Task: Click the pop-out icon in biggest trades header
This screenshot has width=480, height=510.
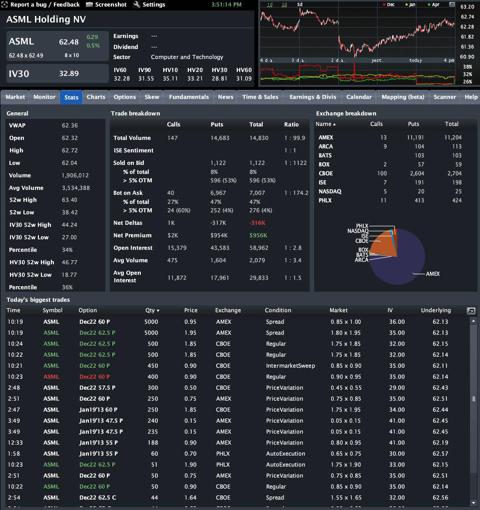Action: [x=471, y=311]
